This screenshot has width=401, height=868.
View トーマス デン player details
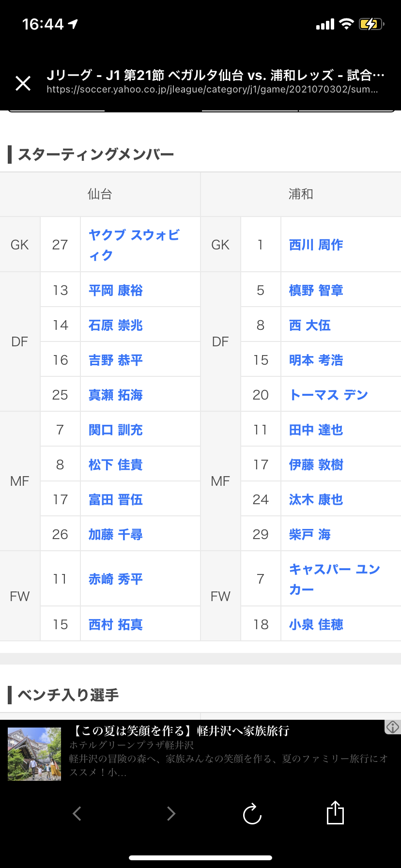click(x=328, y=395)
